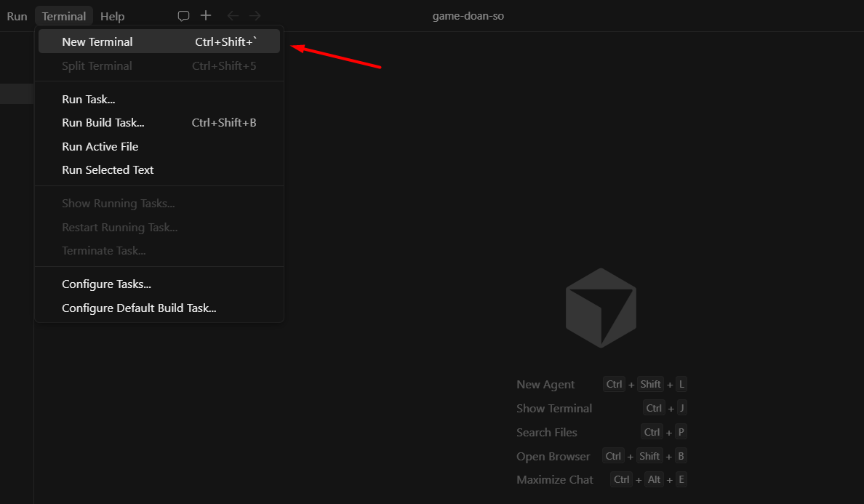Select New Terminal from the menu
Image resolution: width=864 pixels, height=504 pixels.
159,42
